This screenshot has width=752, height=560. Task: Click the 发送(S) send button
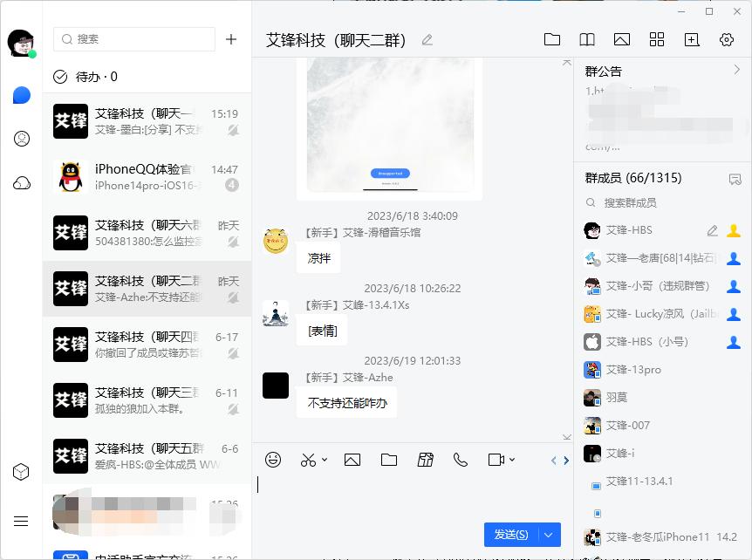coord(510,535)
